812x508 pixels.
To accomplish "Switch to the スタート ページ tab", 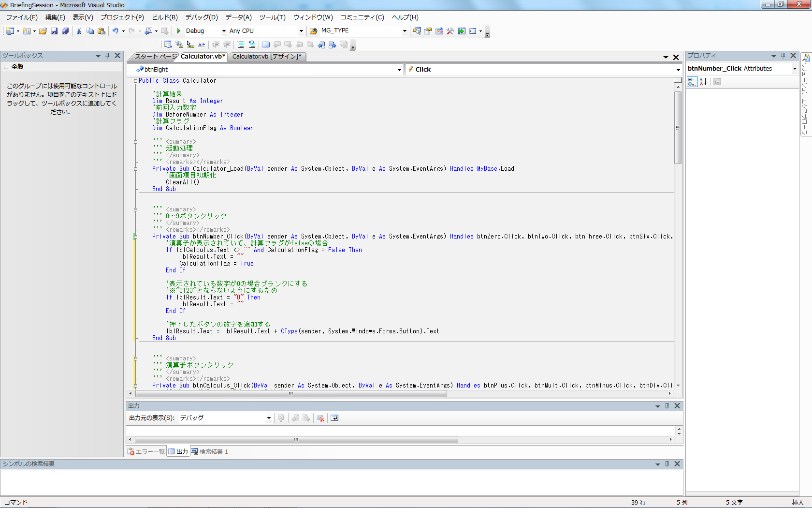I will (155, 57).
